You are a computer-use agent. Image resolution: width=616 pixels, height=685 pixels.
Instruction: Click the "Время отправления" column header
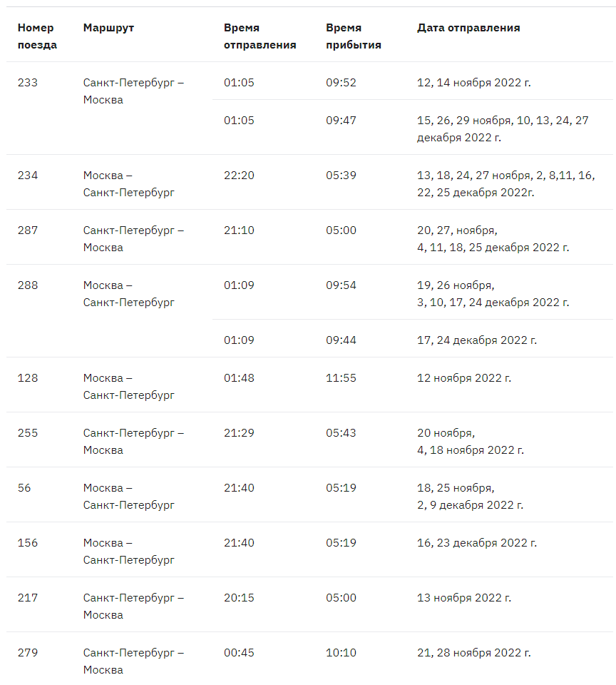click(x=260, y=36)
